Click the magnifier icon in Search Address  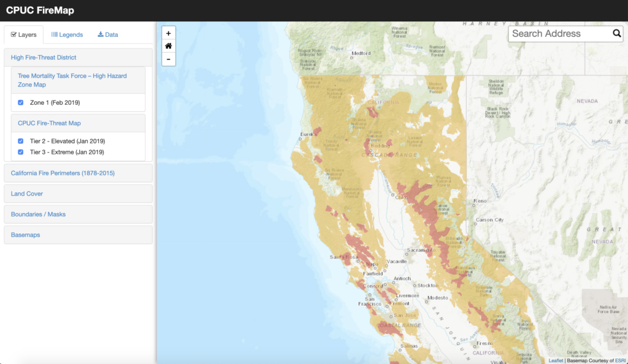click(x=617, y=34)
